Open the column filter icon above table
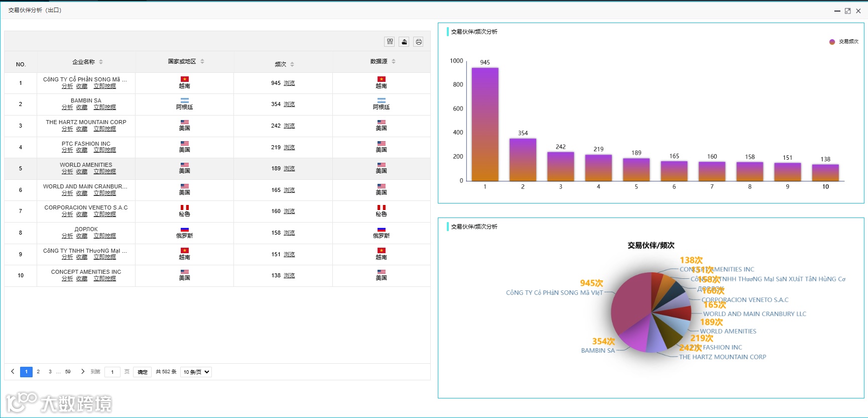Viewport: 868px width, 418px height. click(x=390, y=42)
